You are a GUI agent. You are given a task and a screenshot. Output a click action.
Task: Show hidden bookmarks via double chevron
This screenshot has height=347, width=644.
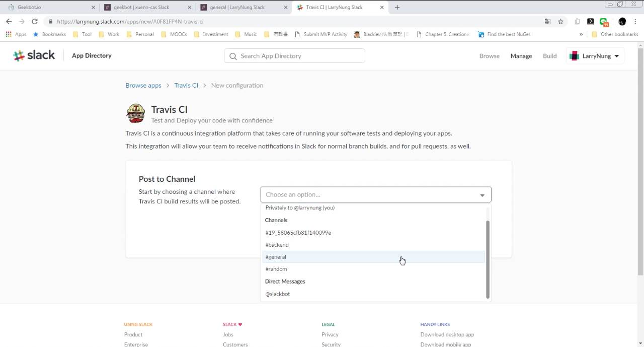581,34
